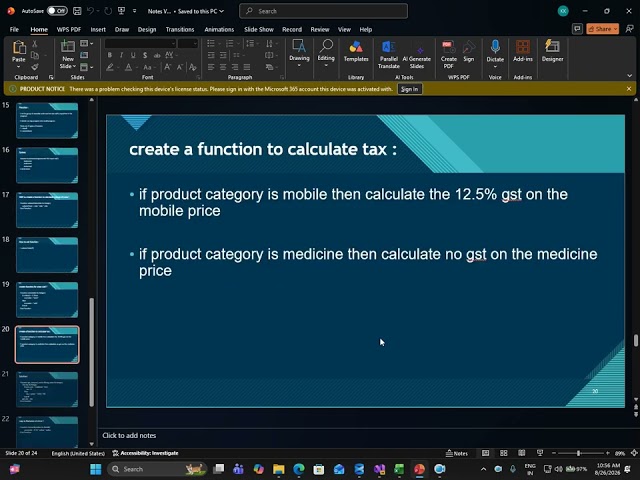Select slide 19 thumbnail
This screenshot has height=480, width=640.
click(x=47, y=300)
